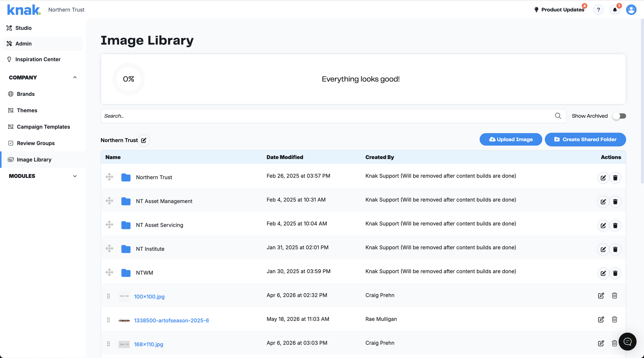Click the Product Updates lightbulb icon
The image size is (644, 358).
pyautogui.click(x=536, y=10)
